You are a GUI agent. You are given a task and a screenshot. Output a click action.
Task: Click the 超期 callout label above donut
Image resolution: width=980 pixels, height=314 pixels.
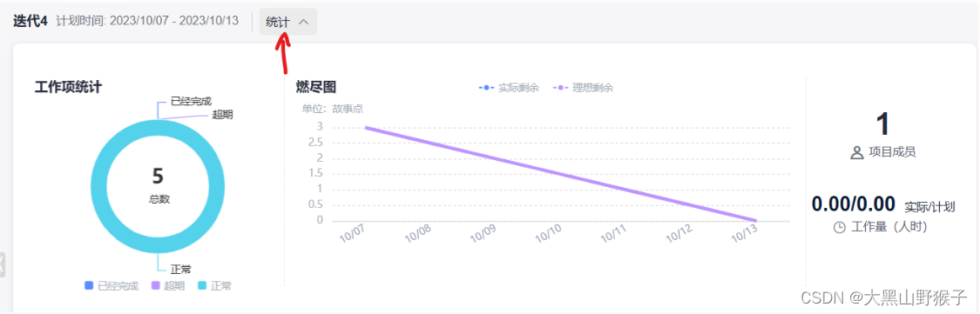[223, 114]
